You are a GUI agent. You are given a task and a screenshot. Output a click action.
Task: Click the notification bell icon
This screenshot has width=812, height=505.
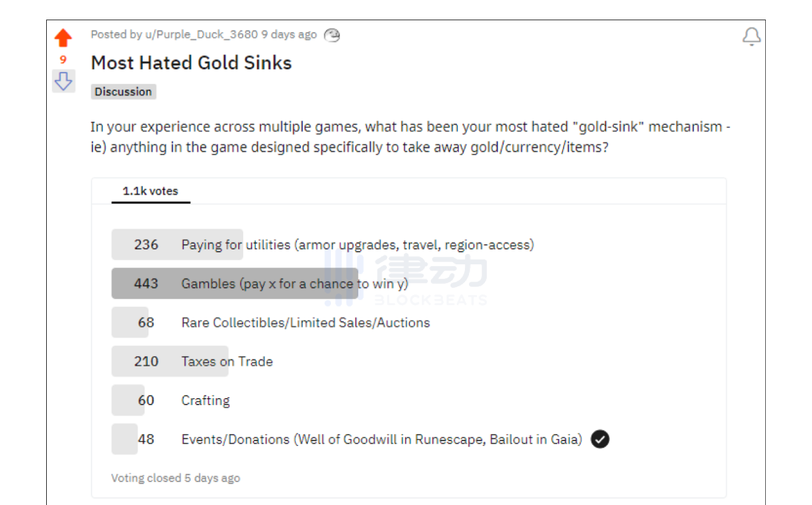click(751, 37)
